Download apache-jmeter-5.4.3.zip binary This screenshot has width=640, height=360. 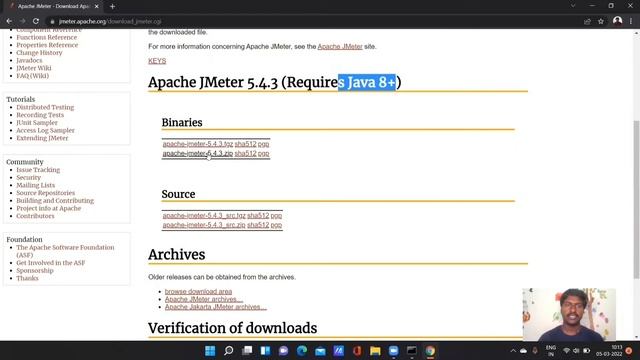pyautogui.click(x=198, y=153)
